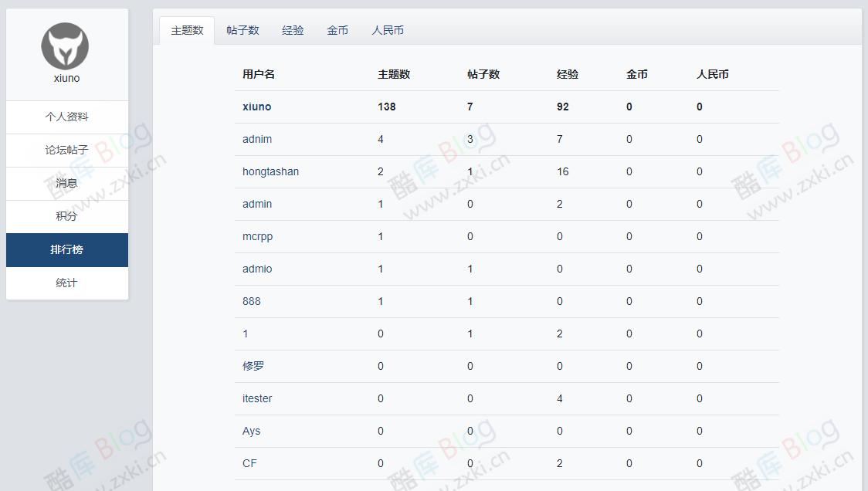Open user xiuno's profile link
868x491 pixels.
(x=256, y=107)
